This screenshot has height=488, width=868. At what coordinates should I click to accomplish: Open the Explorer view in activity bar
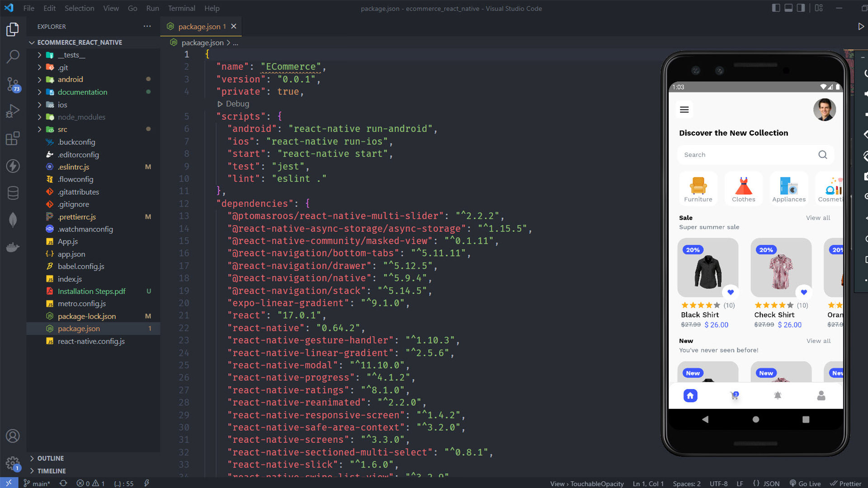coord(13,29)
